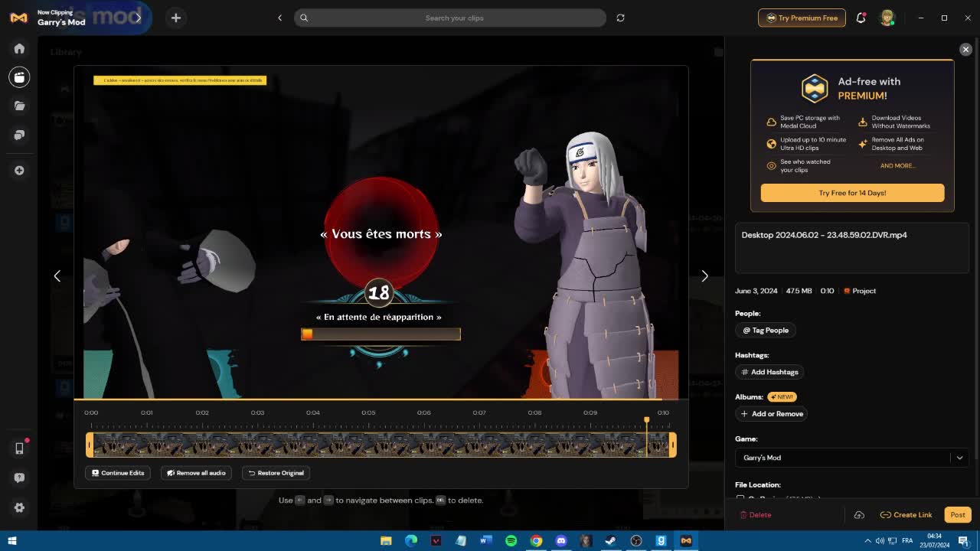Viewport: 980px width, 551px height.
Task: Open the Medal home page icon
Action: tap(19, 48)
